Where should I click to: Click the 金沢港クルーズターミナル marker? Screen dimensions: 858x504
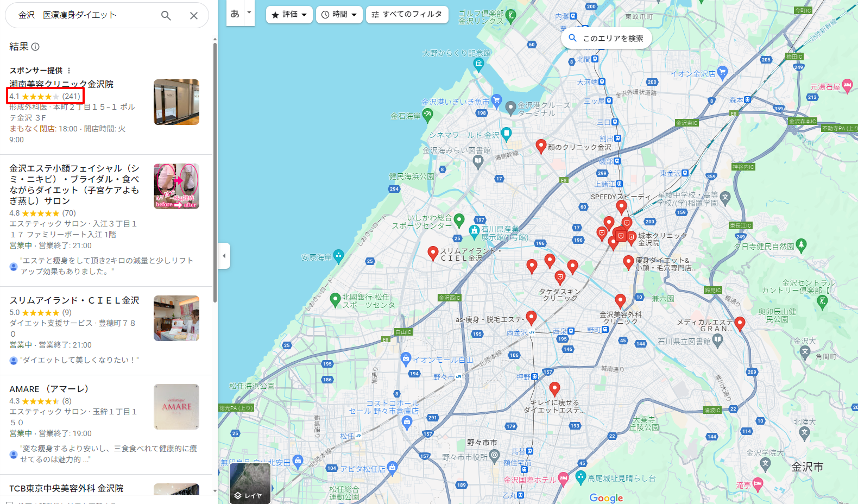coord(510,108)
